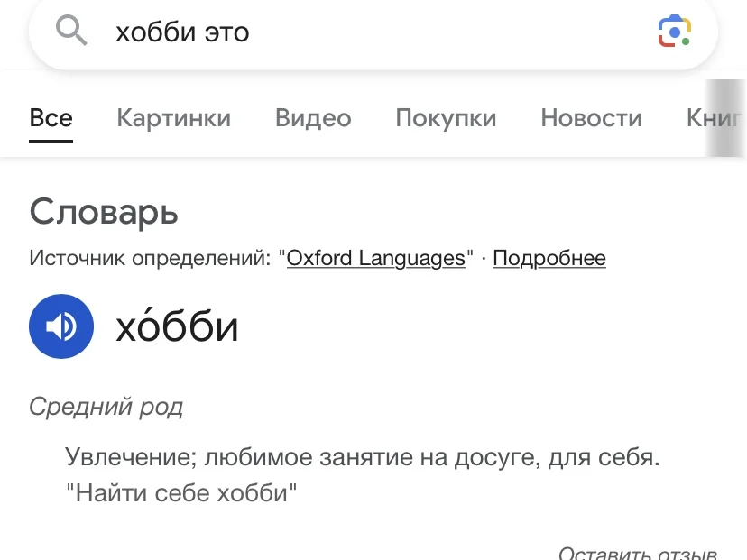The width and height of the screenshot is (747, 560).
Task: Select the Покупки tab
Action: point(446,117)
